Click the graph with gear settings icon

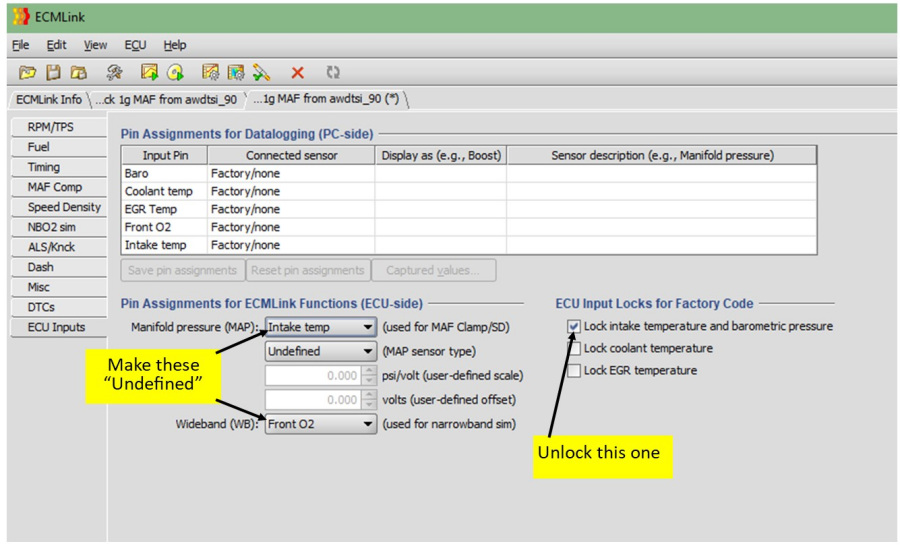(x=211, y=72)
